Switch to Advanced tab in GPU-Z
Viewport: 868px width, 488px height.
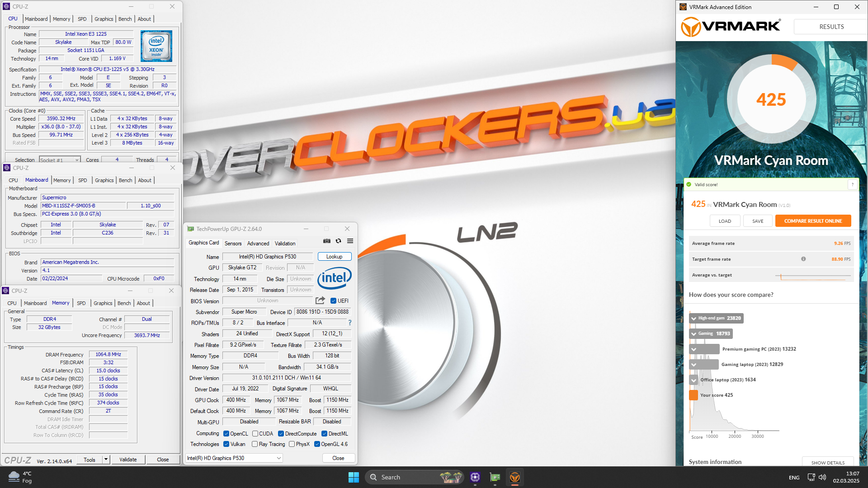pyautogui.click(x=258, y=244)
